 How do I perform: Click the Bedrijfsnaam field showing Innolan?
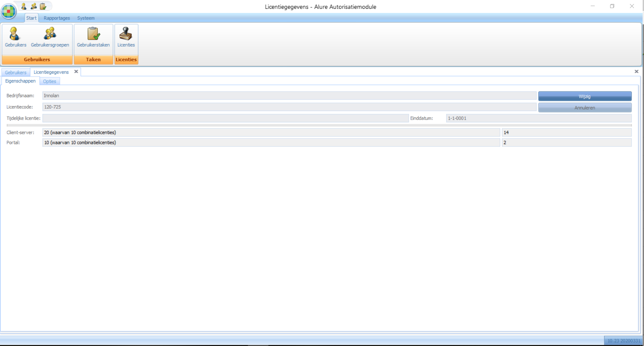click(289, 96)
